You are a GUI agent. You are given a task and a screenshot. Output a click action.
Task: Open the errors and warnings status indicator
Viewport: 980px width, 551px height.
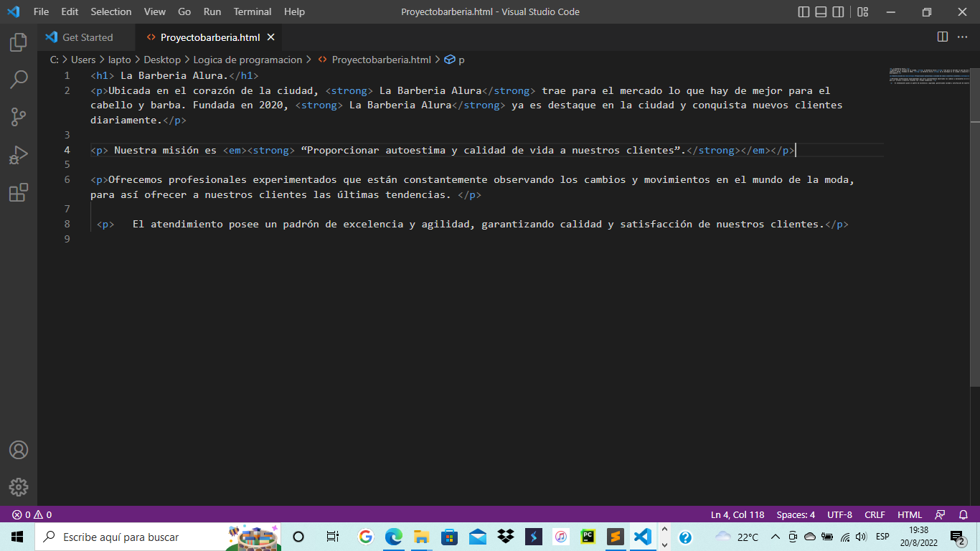tap(32, 514)
